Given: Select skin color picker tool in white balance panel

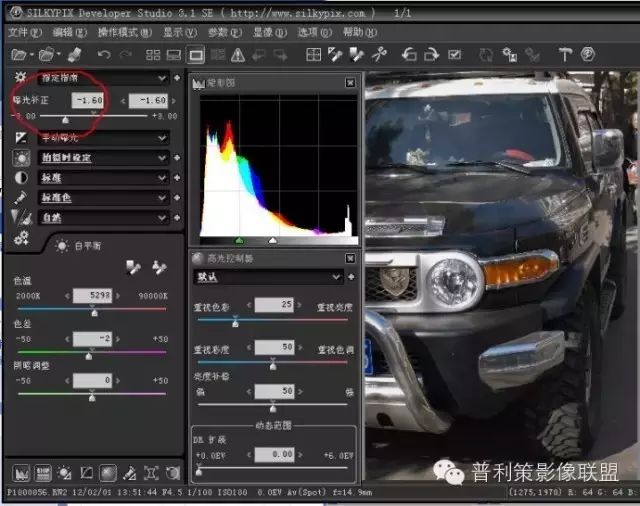Looking at the screenshot, I should (x=159, y=267).
